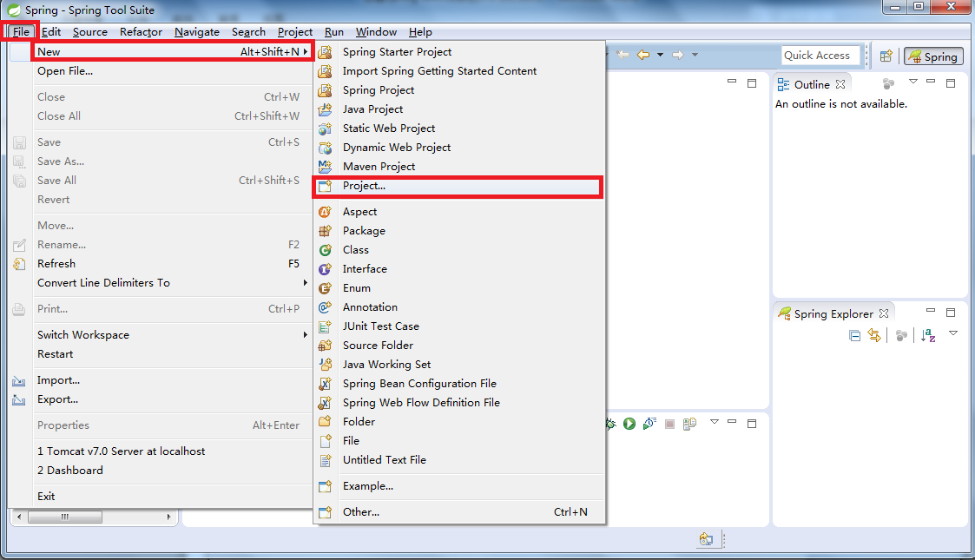Click the green start server icon

tap(629, 424)
